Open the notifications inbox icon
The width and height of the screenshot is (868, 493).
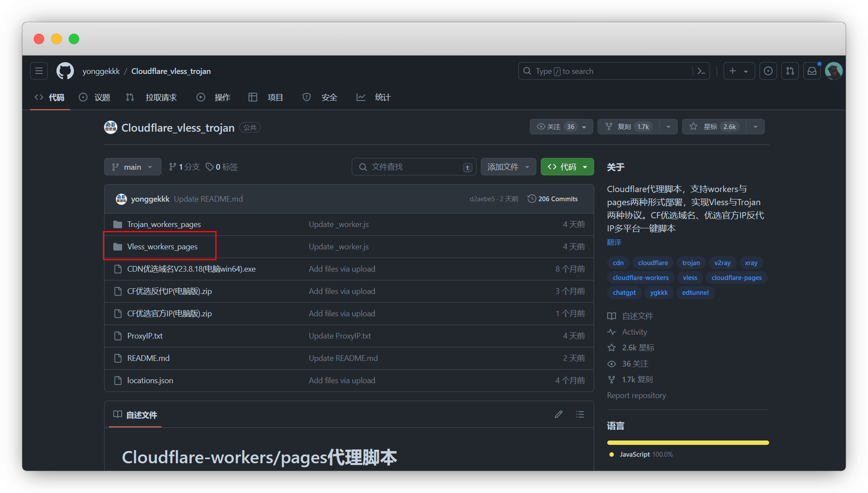[x=812, y=71]
